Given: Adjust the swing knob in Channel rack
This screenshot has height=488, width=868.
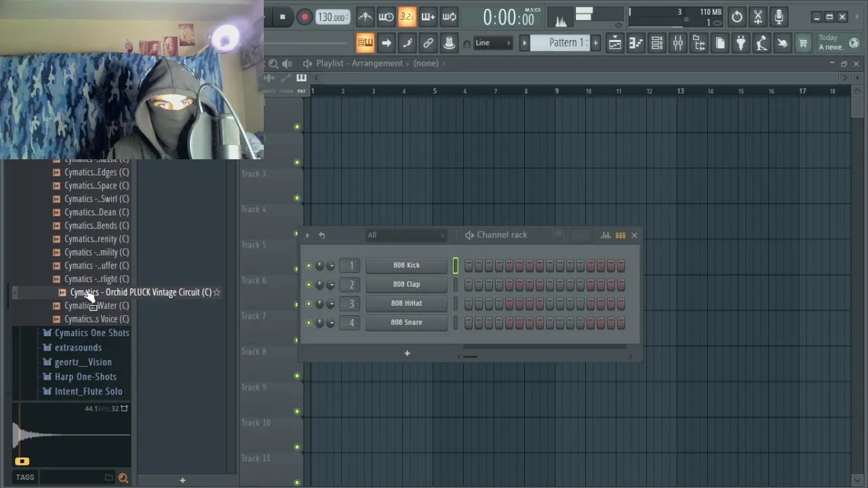Looking at the screenshot, I should point(559,235).
